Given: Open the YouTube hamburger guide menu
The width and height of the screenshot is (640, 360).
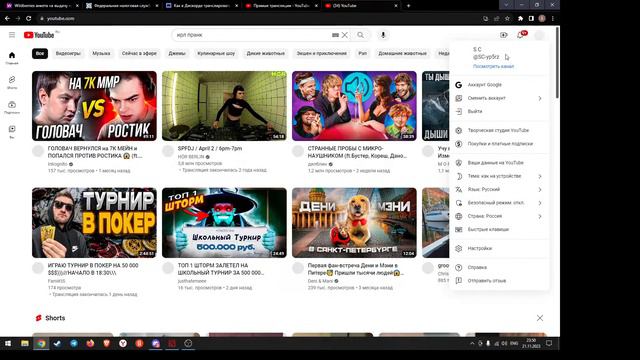Looking at the screenshot, I should click(x=12, y=35).
